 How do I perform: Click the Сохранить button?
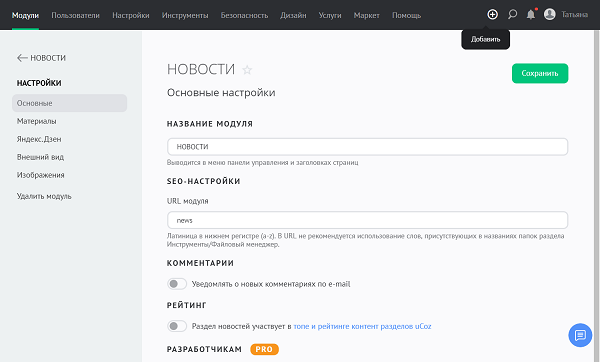pos(540,73)
